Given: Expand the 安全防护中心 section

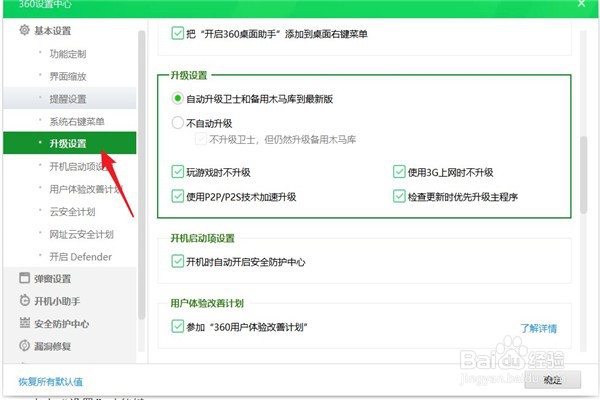Looking at the screenshot, I should 62,324.
